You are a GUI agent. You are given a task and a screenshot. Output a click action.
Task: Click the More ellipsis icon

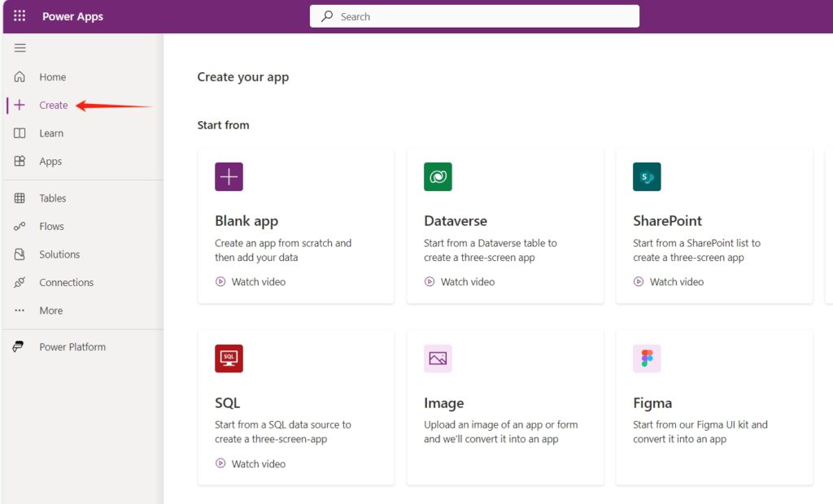(20, 311)
